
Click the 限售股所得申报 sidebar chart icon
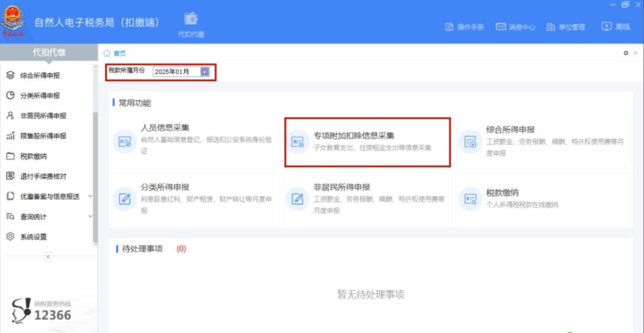11,135
